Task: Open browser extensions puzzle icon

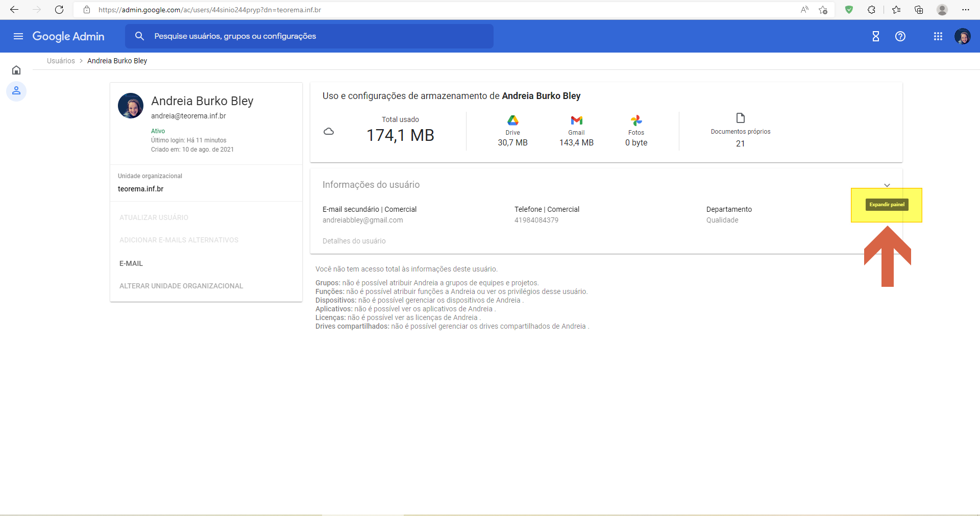Action: [871, 10]
